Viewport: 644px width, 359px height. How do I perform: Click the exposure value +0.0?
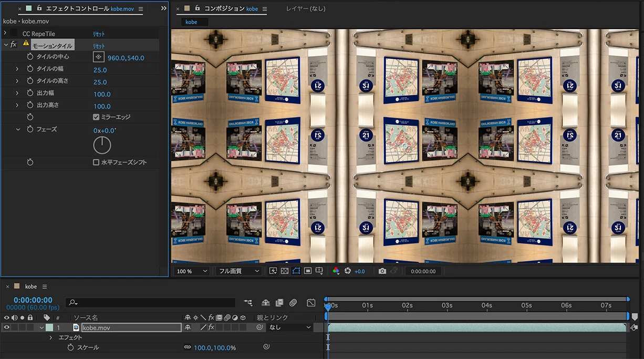(x=360, y=271)
